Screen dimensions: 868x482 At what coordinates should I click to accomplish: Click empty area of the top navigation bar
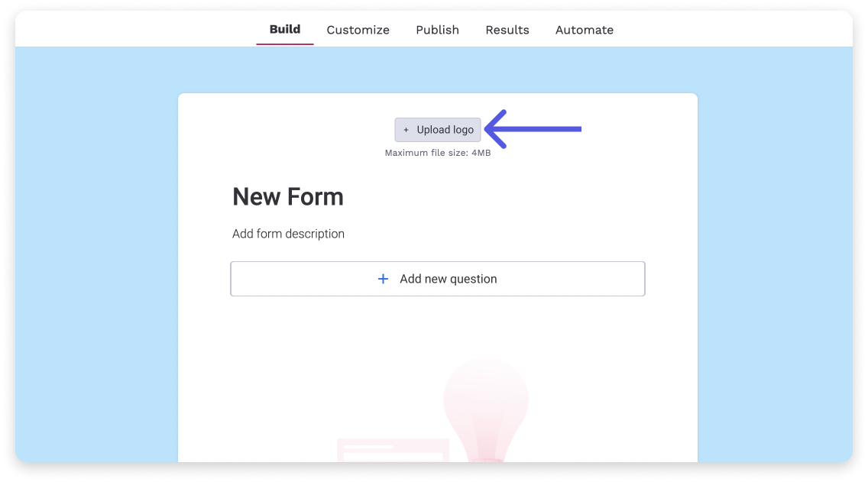point(730,29)
